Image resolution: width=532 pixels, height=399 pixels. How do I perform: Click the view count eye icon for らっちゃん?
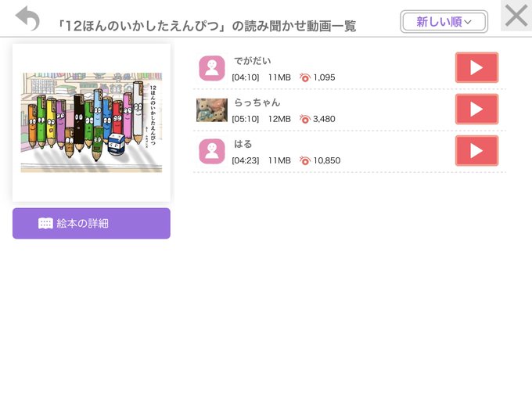click(x=304, y=119)
